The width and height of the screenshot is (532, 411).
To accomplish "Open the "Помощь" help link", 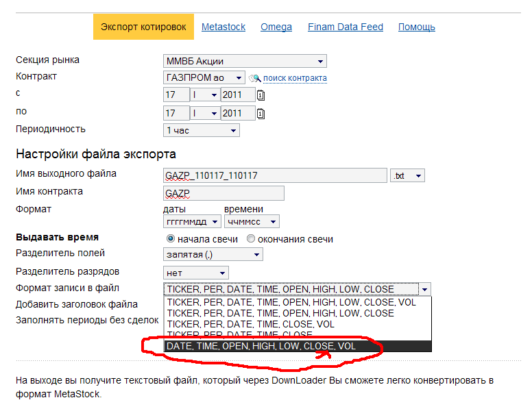I will point(416,27).
